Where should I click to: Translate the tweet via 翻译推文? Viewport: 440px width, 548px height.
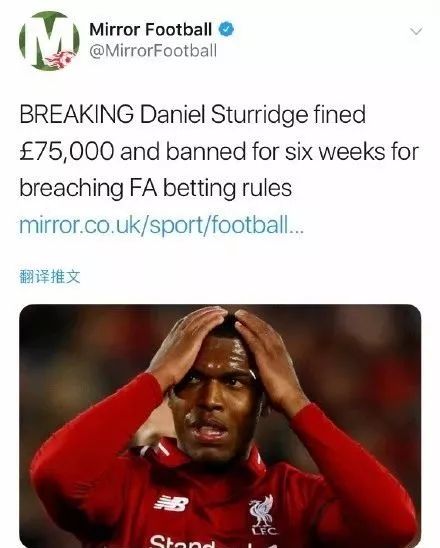coord(50,277)
